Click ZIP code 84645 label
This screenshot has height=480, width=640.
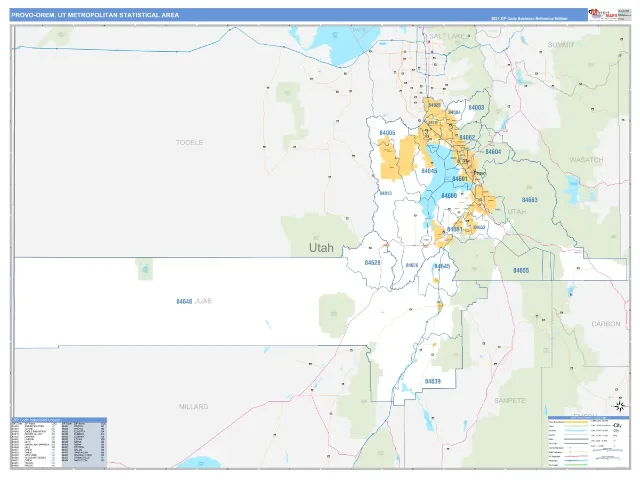click(x=442, y=267)
